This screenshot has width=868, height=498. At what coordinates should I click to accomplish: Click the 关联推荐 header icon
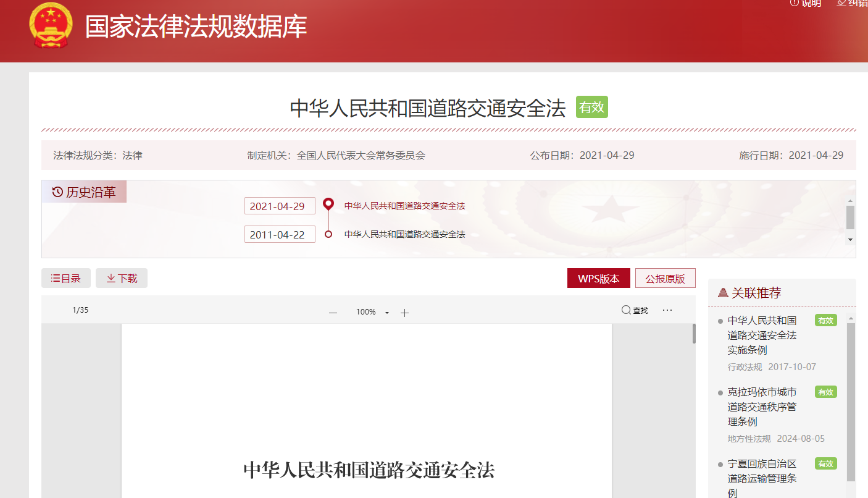[x=723, y=293]
